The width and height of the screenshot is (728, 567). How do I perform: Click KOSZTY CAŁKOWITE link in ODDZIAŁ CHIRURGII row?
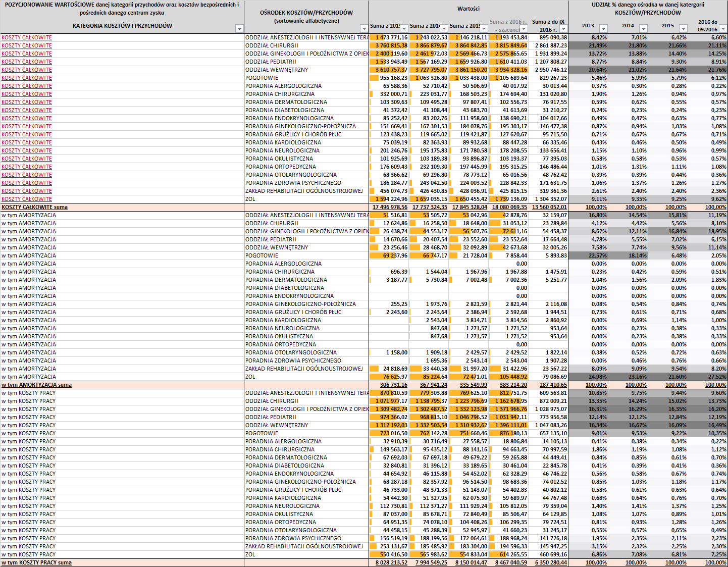point(27,45)
